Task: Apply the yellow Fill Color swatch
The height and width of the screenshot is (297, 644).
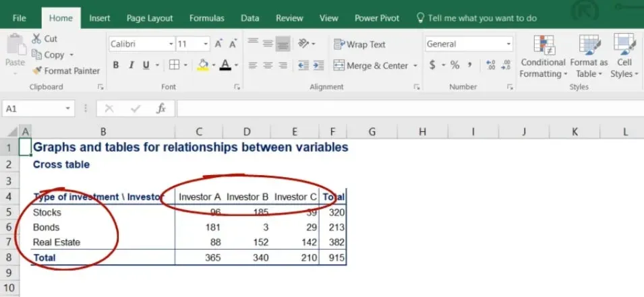Action: [202, 65]
